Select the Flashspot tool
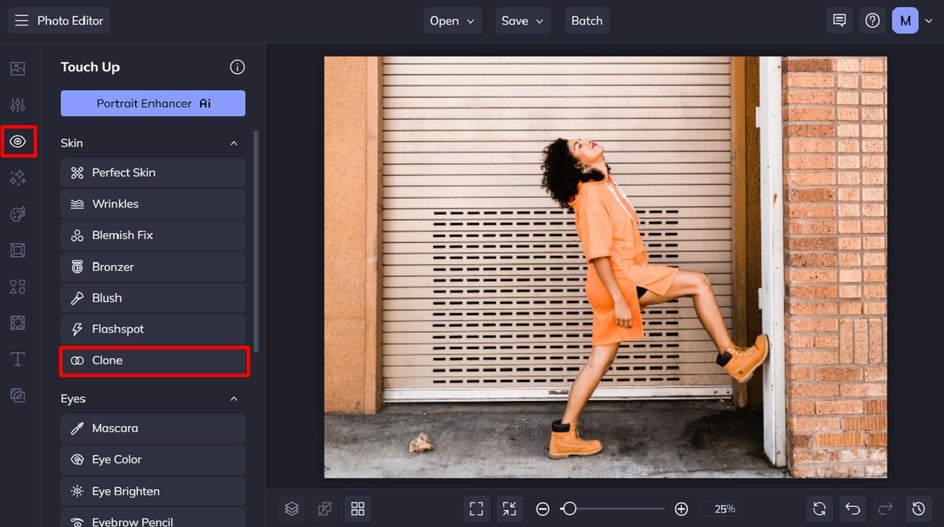This screenshot has height=527, width=944. pyautogui.click(x=153, y=329)
